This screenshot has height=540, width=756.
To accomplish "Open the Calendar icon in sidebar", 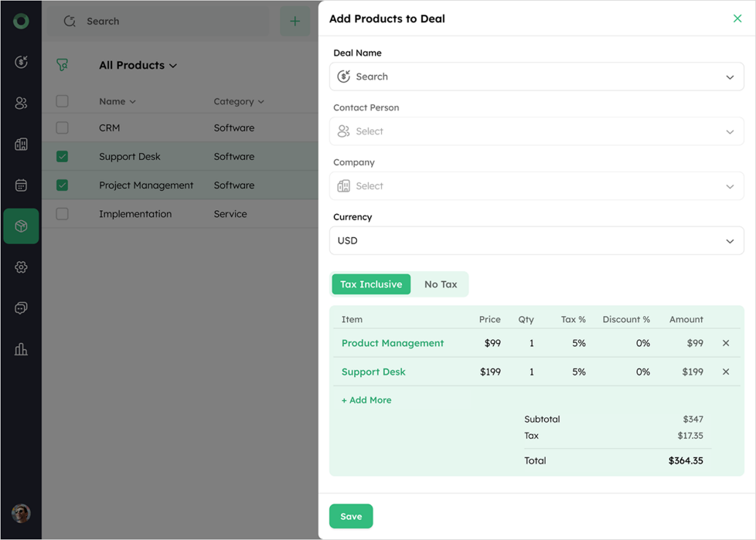I will coord(21,185).
